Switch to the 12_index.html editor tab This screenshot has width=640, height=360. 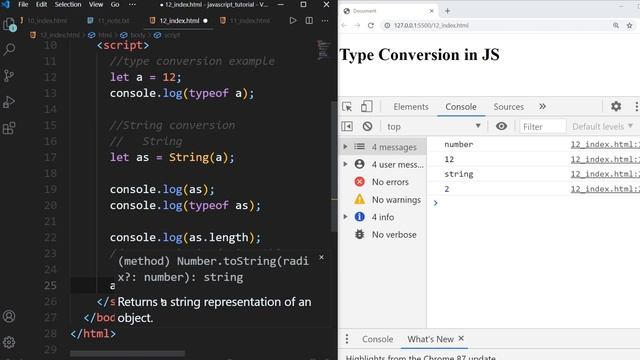[x=179, y=20]
